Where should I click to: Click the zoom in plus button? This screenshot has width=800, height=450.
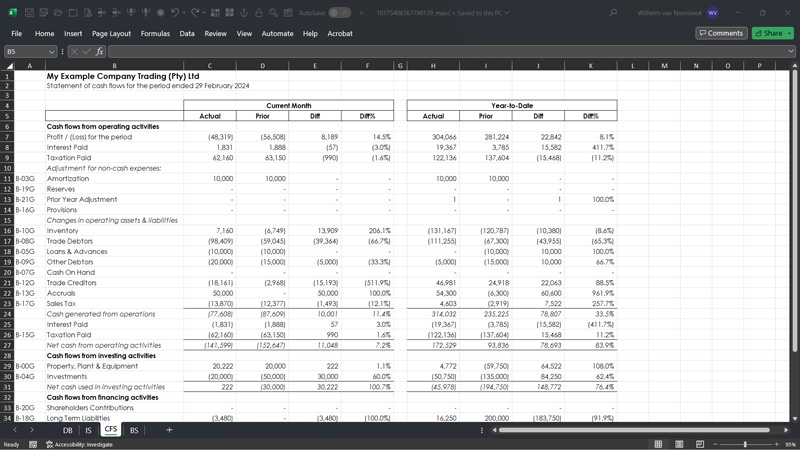pyautogui.click(x=777, y=444)
